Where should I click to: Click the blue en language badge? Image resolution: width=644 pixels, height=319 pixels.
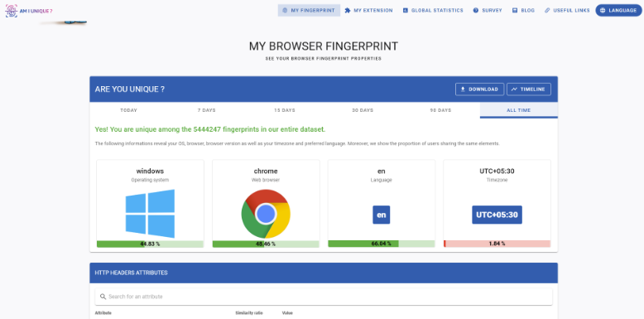(x=381, y=215)
